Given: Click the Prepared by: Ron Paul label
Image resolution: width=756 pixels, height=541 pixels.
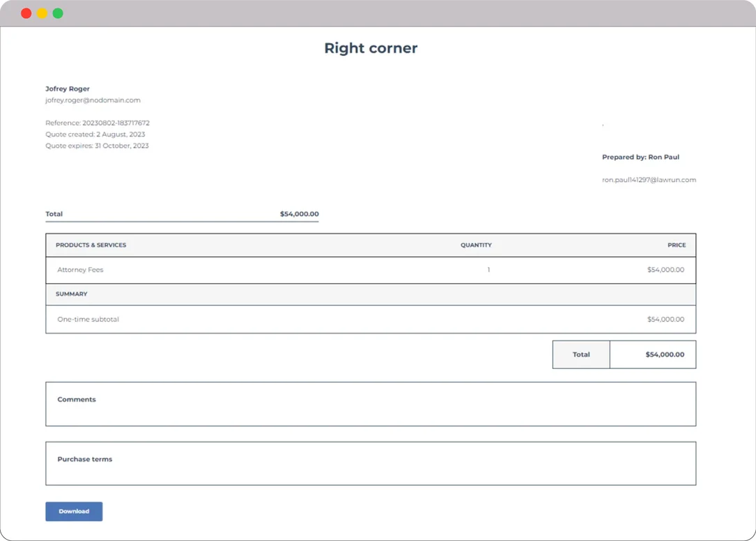Looking at the screenshot, I should [x=640, y=157].
